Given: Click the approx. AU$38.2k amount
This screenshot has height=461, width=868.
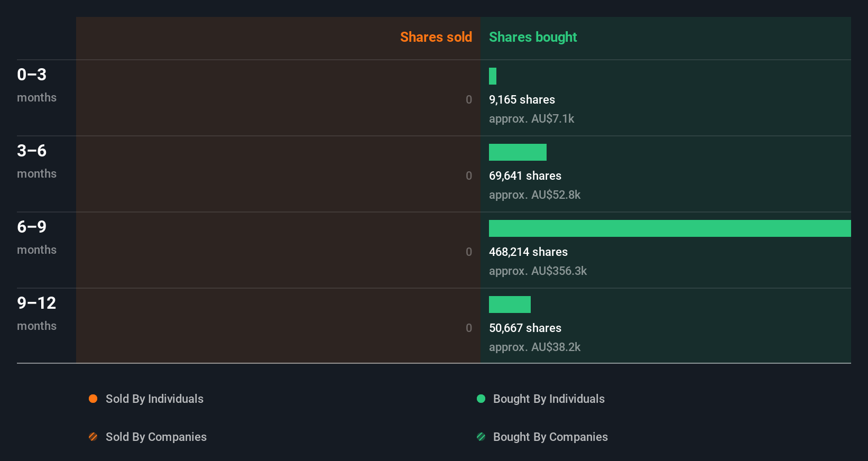Looking at the screenshot, I should [534, 347].
